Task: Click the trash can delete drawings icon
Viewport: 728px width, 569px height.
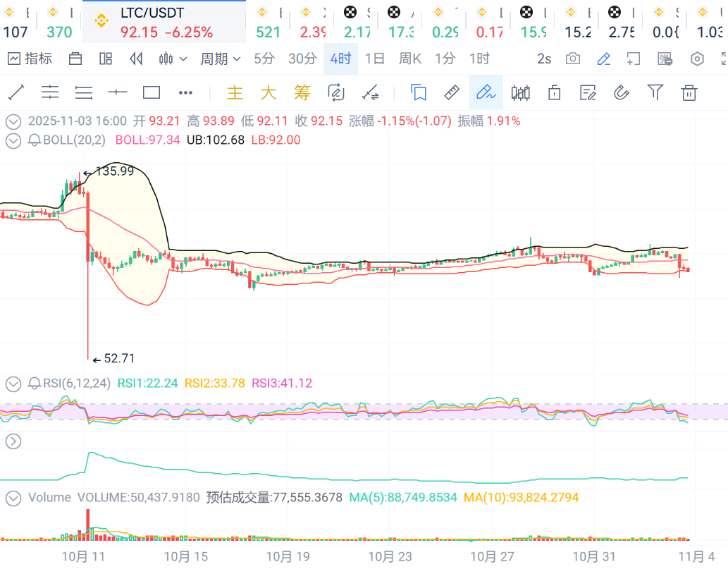Action: point(689,92)
